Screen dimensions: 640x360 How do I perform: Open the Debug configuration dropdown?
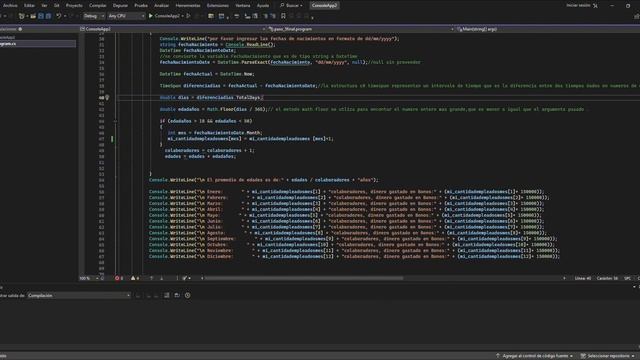[x=93, y=16]
